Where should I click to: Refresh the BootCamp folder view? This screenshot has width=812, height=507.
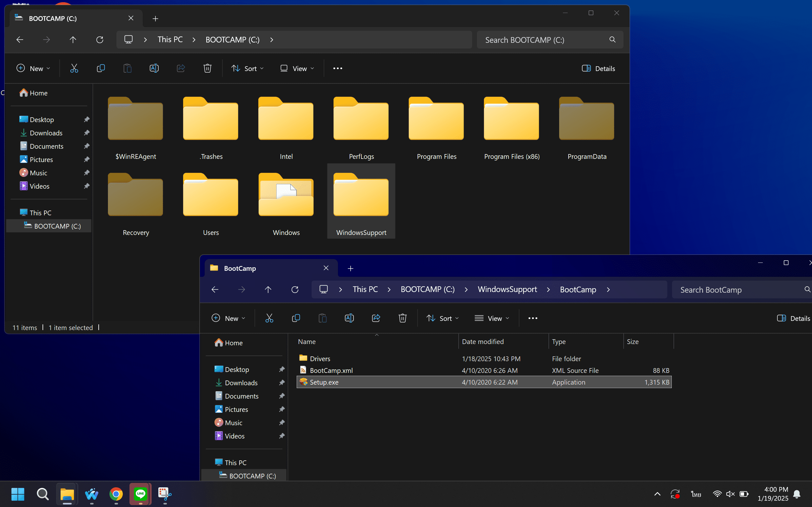[x=294, y=289]
